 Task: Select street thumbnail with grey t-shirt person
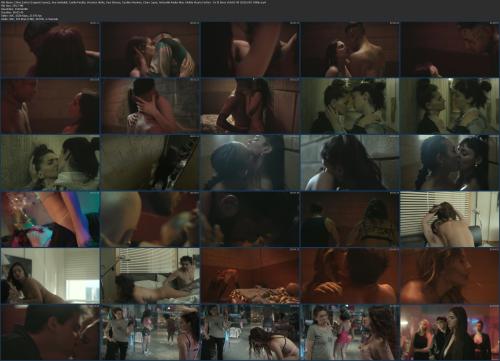[x=150, y=332]
